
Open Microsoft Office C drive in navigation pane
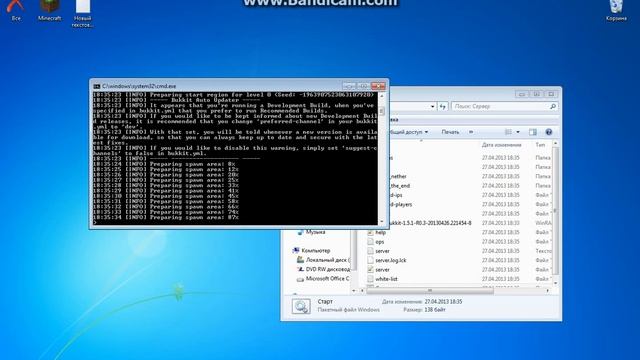coord(323,279)
